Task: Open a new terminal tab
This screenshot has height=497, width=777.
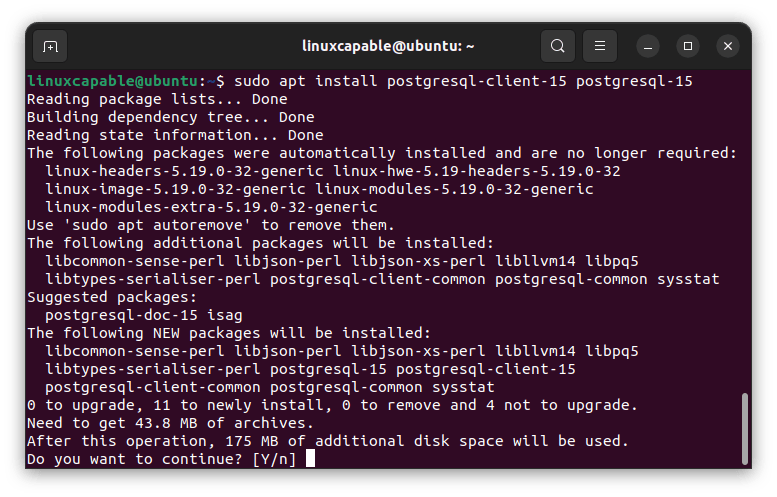Action: click(50, 47)
